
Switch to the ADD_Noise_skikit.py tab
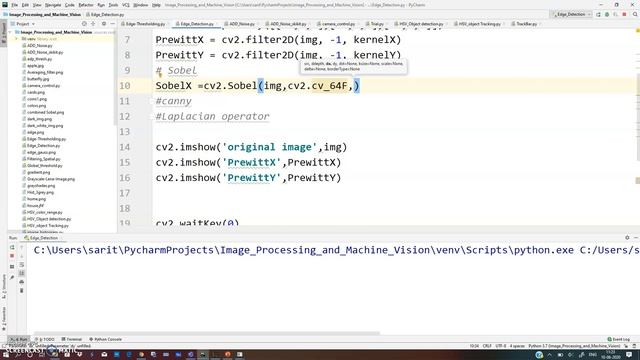[287, 24]
